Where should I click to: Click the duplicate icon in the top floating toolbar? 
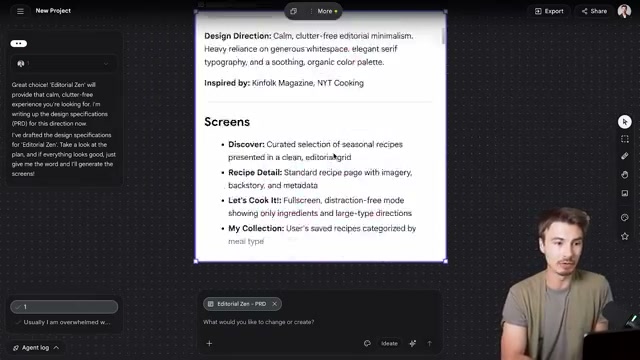(293, 11)
